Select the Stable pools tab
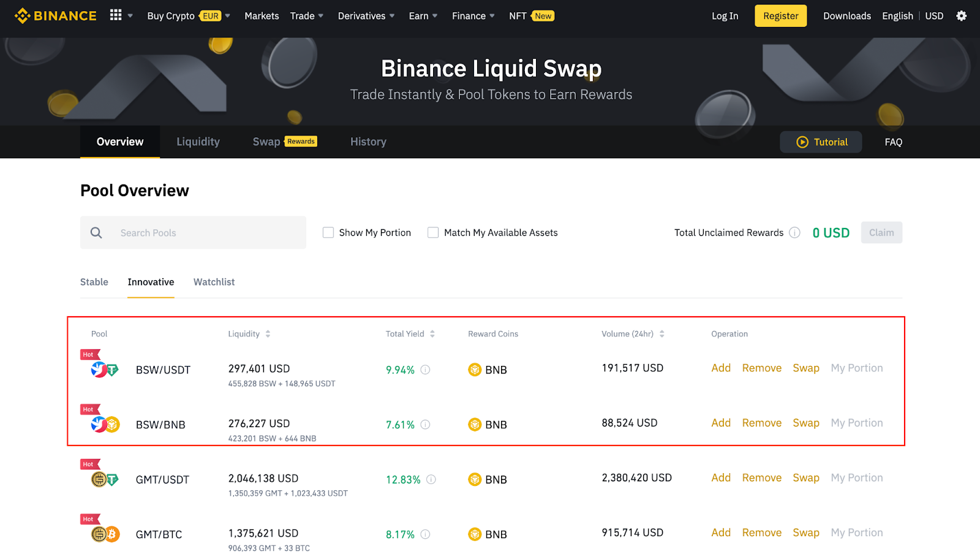Viewport: 980px width, 554px height. 94,282
